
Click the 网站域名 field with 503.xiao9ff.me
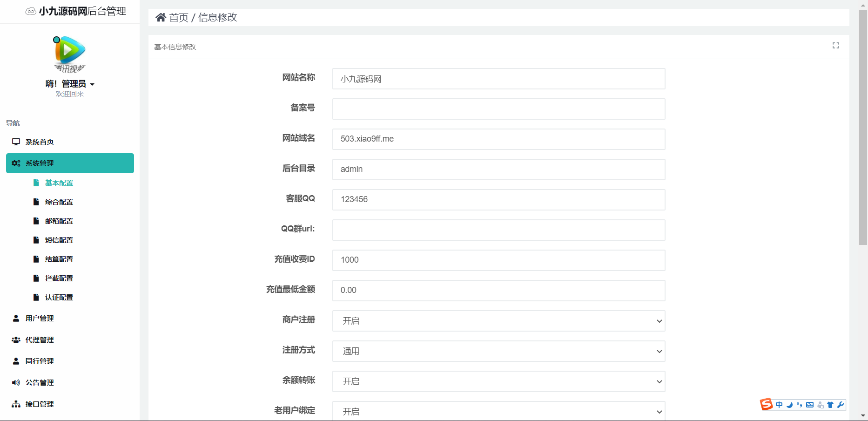click(x=498, y=139)
